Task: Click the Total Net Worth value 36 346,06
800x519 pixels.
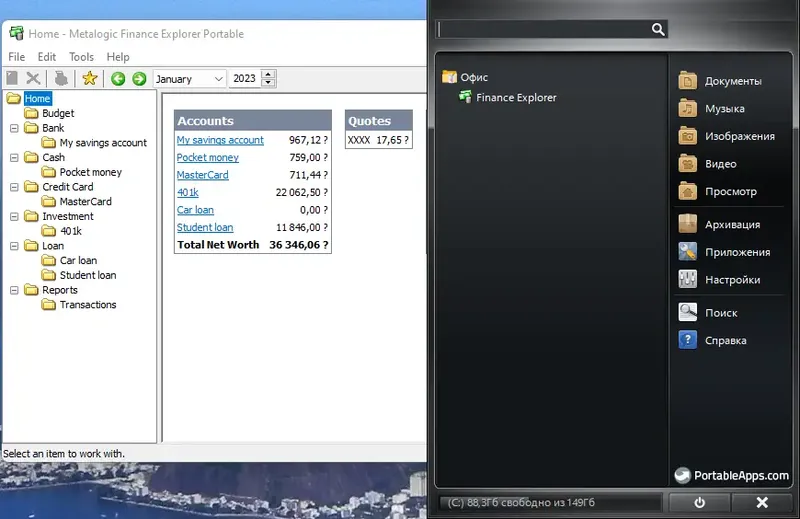Action: pyautogui.click(x=298, y=245)
